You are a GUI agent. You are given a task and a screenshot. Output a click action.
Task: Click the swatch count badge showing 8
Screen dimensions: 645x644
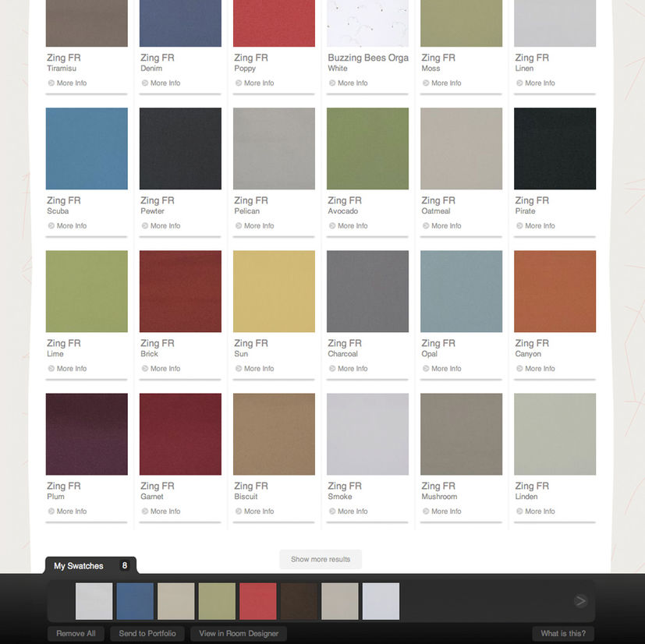(125, 566)
